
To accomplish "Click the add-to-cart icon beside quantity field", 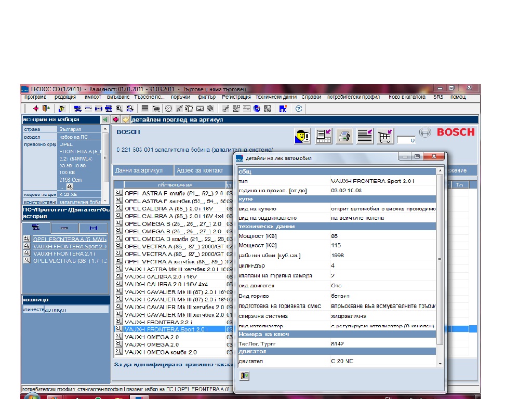I will pyautogui.click(x=385, y=136).
